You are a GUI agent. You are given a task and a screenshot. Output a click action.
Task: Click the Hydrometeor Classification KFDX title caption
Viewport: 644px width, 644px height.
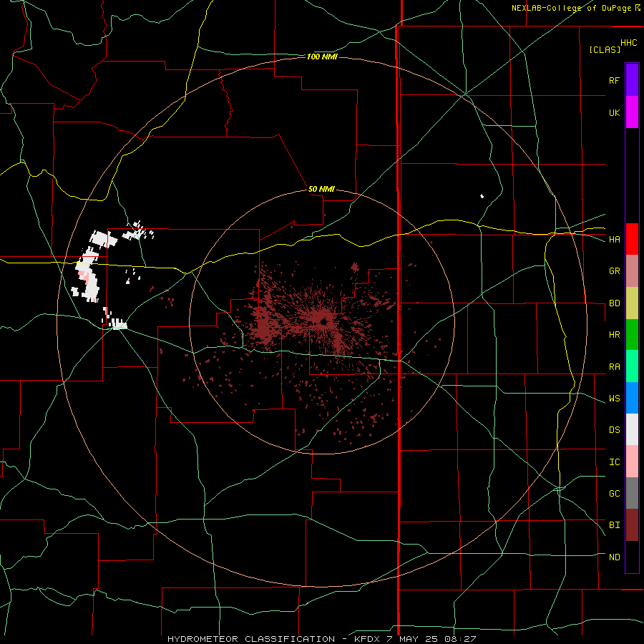coord(321,639)
